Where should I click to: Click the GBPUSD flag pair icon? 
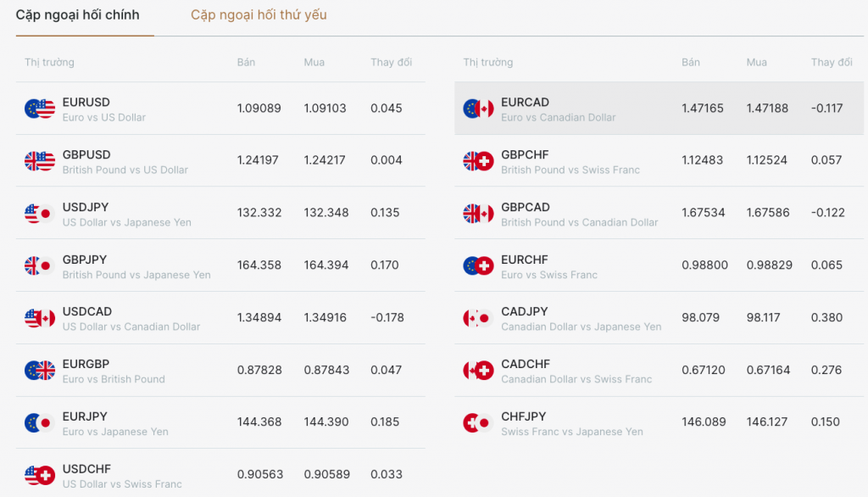pos(39,161)
